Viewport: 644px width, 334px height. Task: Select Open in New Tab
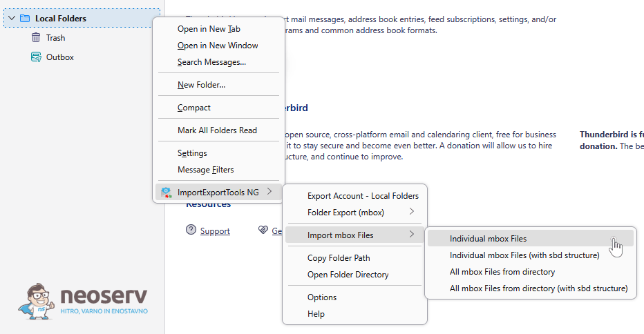tap(209, 29)
